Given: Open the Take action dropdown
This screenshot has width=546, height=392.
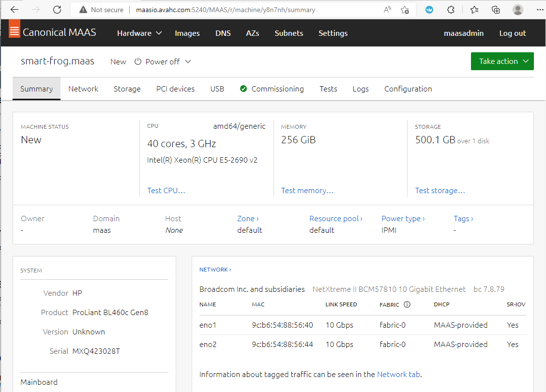Looking at the screenshot, I should [x=502, y=61].
